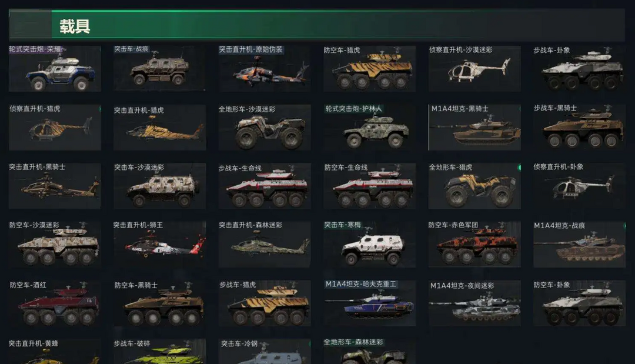The image size is (635, 364).
Task: Select the 防空车-猎虎 tiger-stripe skin
Action: click(369, 68)
